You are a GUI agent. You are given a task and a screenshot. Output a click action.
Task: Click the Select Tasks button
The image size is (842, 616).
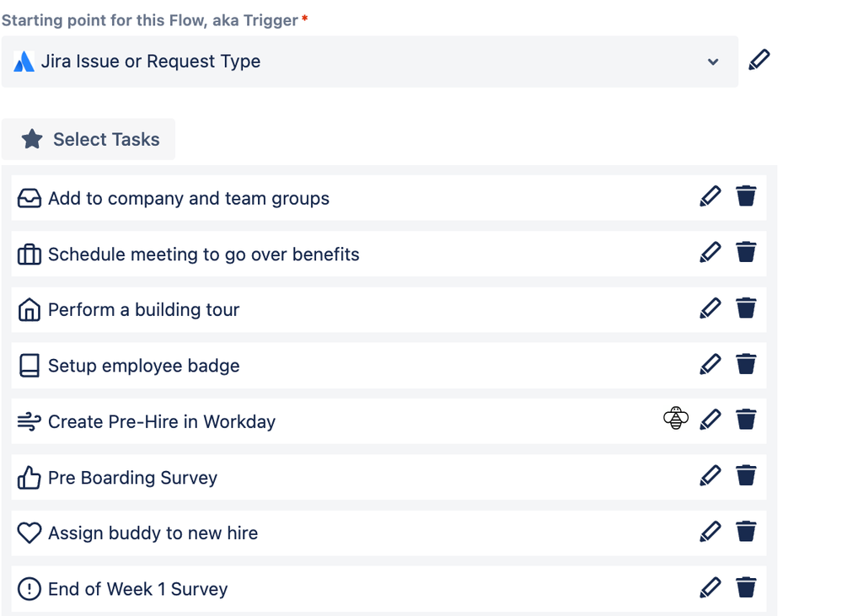click(88, 139)
